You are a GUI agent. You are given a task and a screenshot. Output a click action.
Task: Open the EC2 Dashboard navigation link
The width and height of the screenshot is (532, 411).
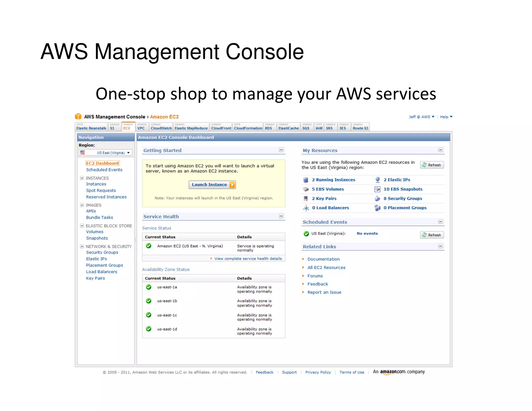(x=102, y=163)
